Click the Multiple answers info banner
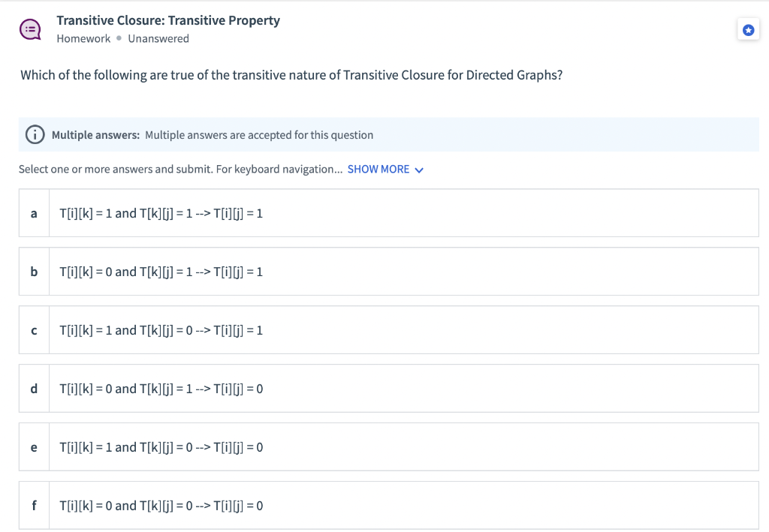 pos(389,134)
